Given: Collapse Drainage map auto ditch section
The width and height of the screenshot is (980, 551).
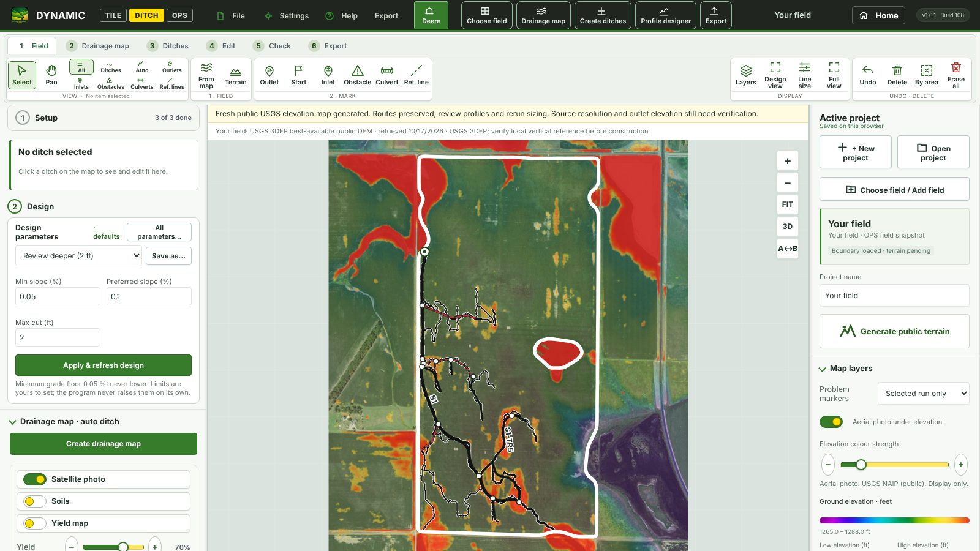Looking at the screenshot, I should click(x=64, y=422).
